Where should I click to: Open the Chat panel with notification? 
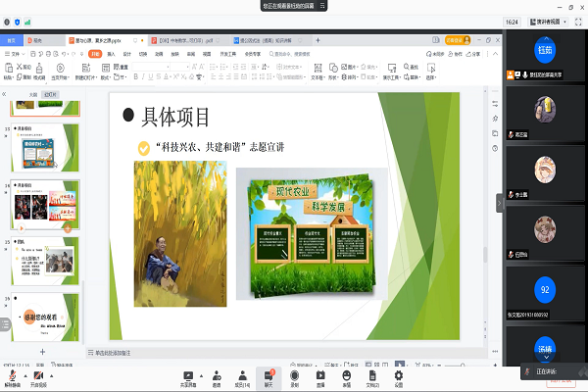pyautogui.click(x=269, y=378)
